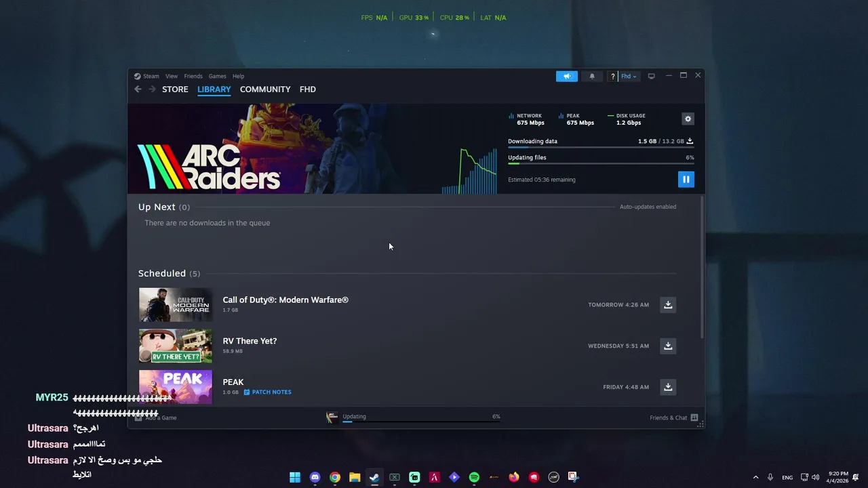Click the microphone tray icon
868x488 pixels.
pyautogui.click(x=770, y=477)
